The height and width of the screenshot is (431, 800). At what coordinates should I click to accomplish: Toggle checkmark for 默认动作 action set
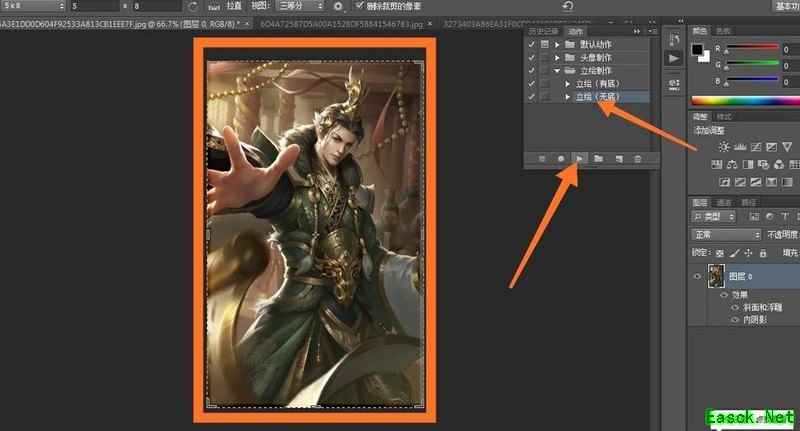point(531,46)
